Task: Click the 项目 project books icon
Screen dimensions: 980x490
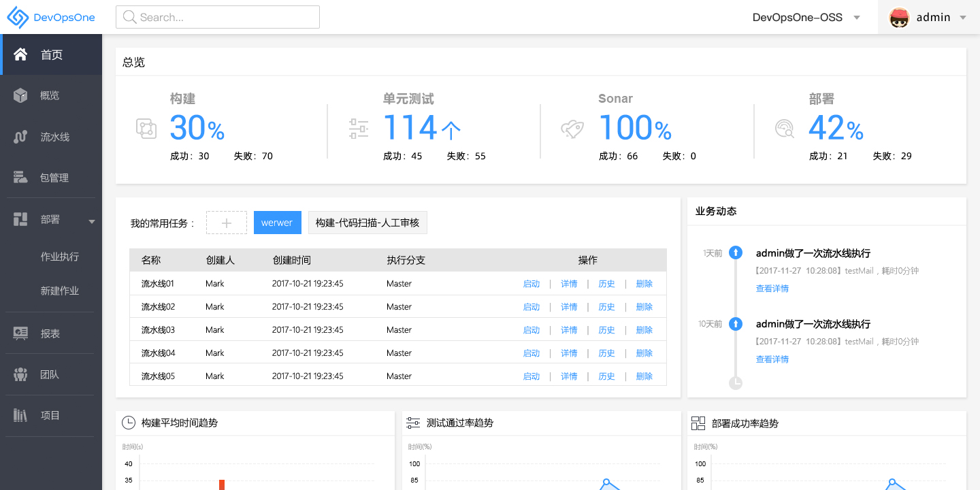Action: click(x=20, y=415)
